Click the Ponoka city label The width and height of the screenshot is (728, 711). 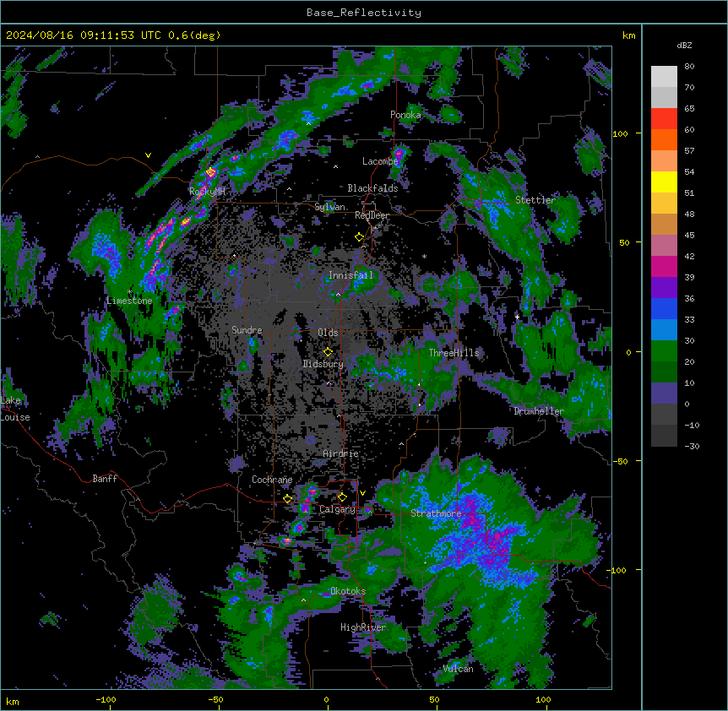[x=405, y=115]
